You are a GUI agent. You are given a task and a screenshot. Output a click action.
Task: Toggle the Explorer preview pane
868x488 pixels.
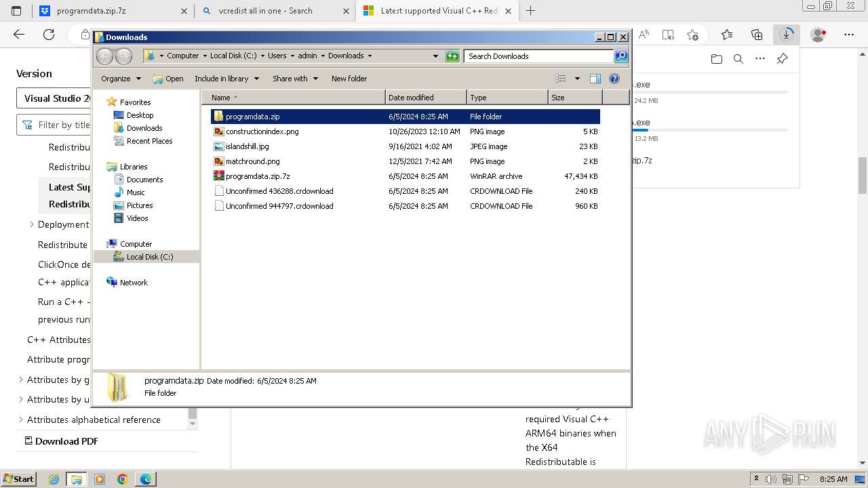pyautogui.click(x=595, y=79)
